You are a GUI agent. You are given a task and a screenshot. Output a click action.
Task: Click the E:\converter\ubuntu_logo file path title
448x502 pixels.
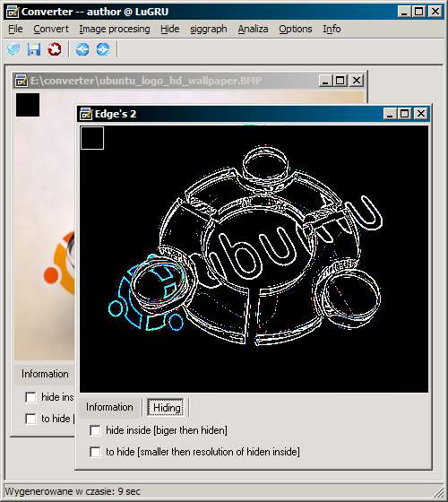(x=146, y=81)
